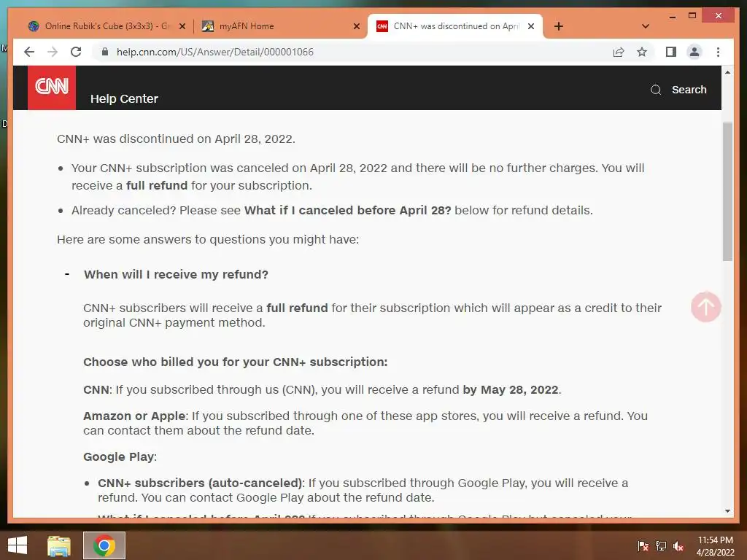Image resolution: width=747 pixels, height=560 pixels.
Task: Click the pink scroll-to-top arrow button
Action: [x=705, y=307]
